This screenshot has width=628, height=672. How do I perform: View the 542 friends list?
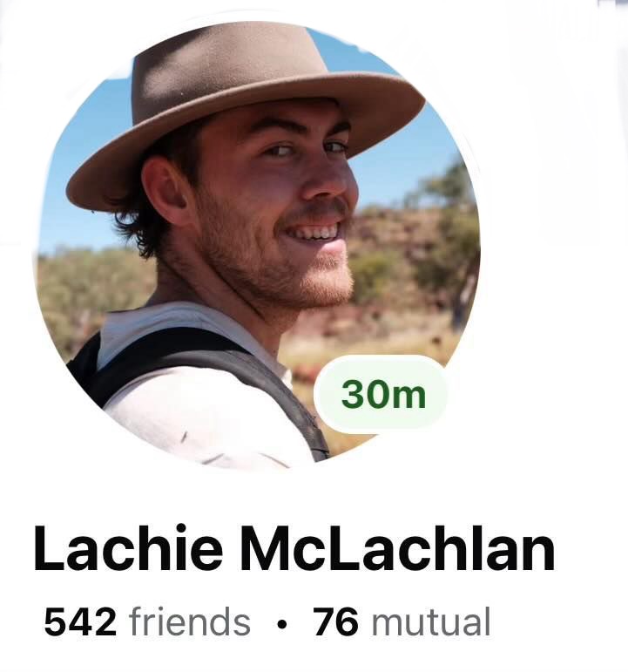pos(147,621)
